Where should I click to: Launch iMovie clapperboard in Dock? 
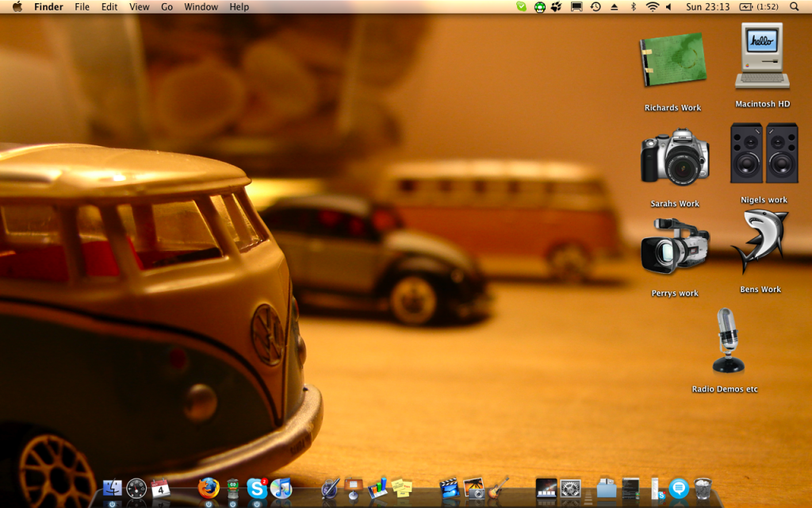tap(450, 488)
